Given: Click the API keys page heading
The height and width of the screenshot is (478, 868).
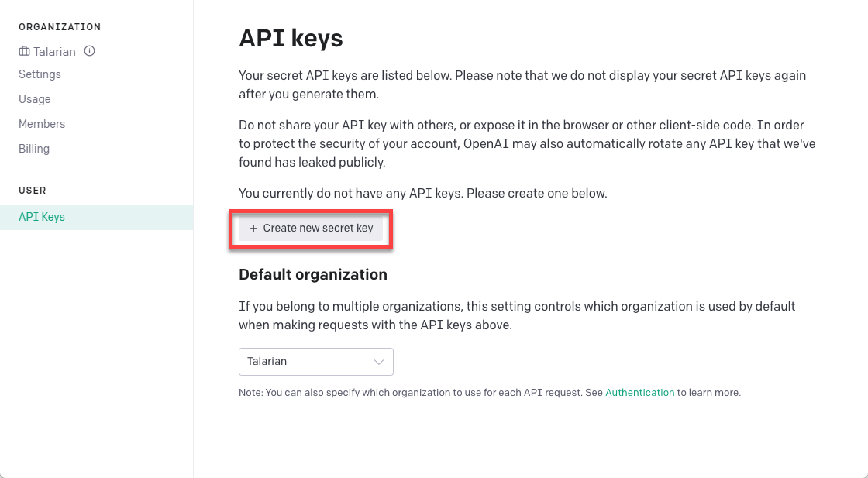Looking at the screenshot, I should tap(291, 38).
